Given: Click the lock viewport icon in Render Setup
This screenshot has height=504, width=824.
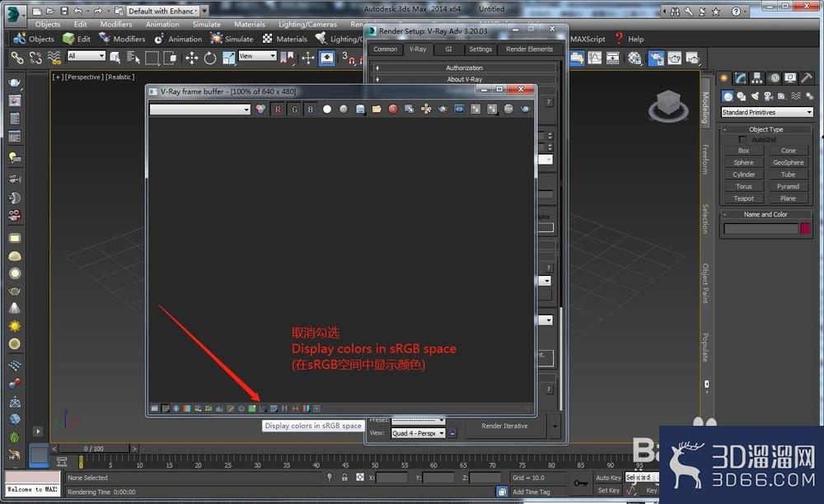Looking at the screenshot, I should (452, 433).
